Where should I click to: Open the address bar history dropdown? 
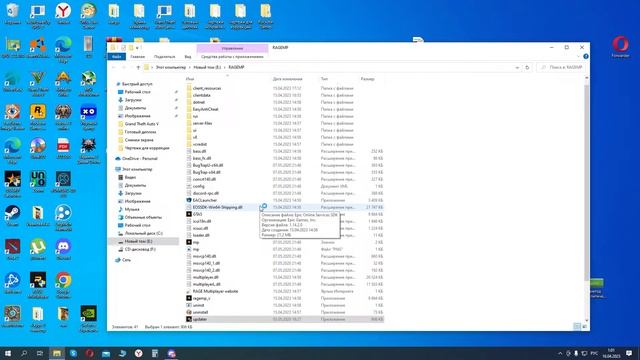[x=517, y=67]
